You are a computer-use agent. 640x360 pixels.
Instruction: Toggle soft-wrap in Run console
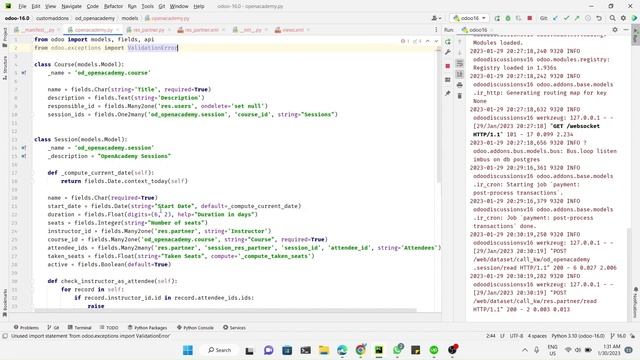click(460, 63)
